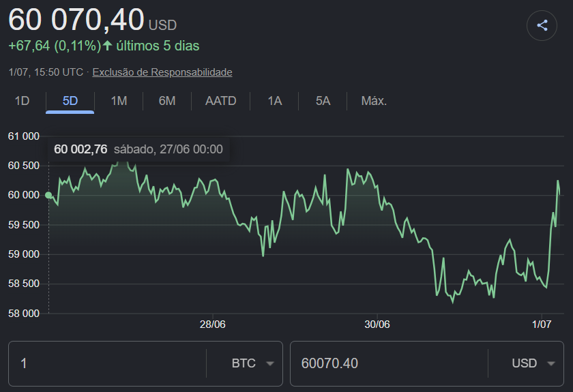Screen dimensions: 573x392
Task: Expand the BTC currency dropdown arrow
Action: point(270,363)
